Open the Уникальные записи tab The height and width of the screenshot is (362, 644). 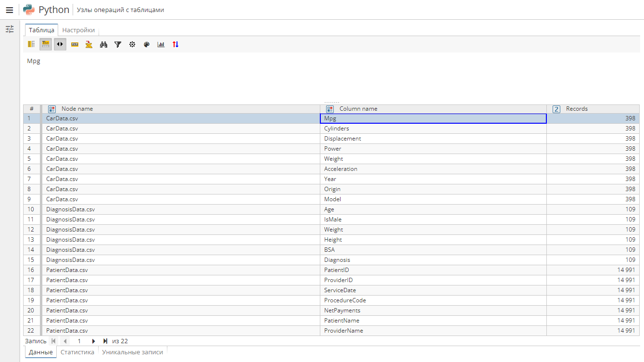tap(133, 352)
